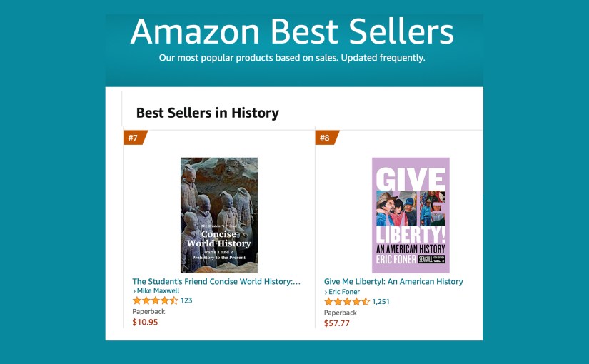The height and width of the screenshot is (364, 589).
Task: Click Paperback format above the $10.95 price
Action: (148, 311)
